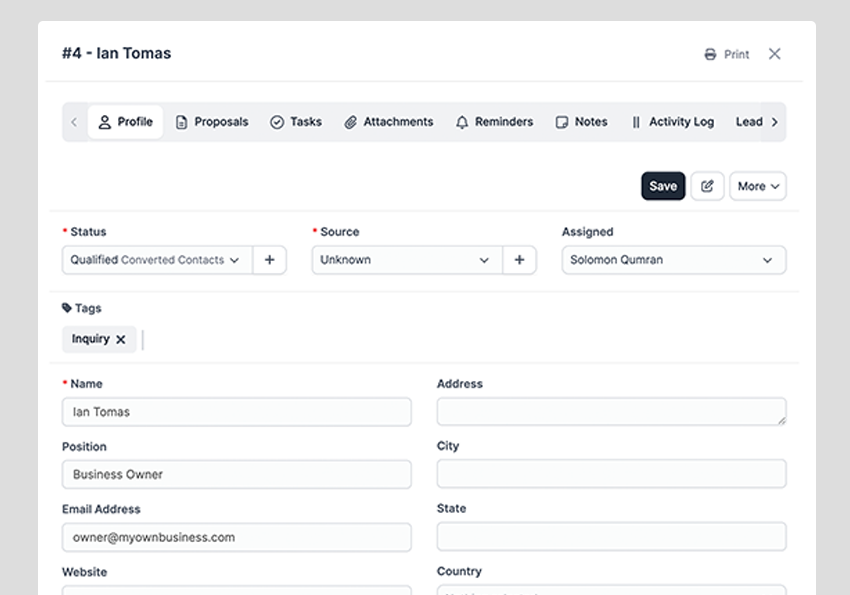
Task: Add new status with plus icon
Action: coord(269,260)
